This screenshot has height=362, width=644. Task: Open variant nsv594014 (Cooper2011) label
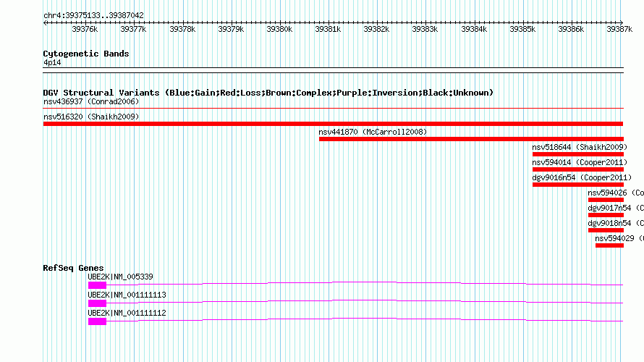pos(580,162)
